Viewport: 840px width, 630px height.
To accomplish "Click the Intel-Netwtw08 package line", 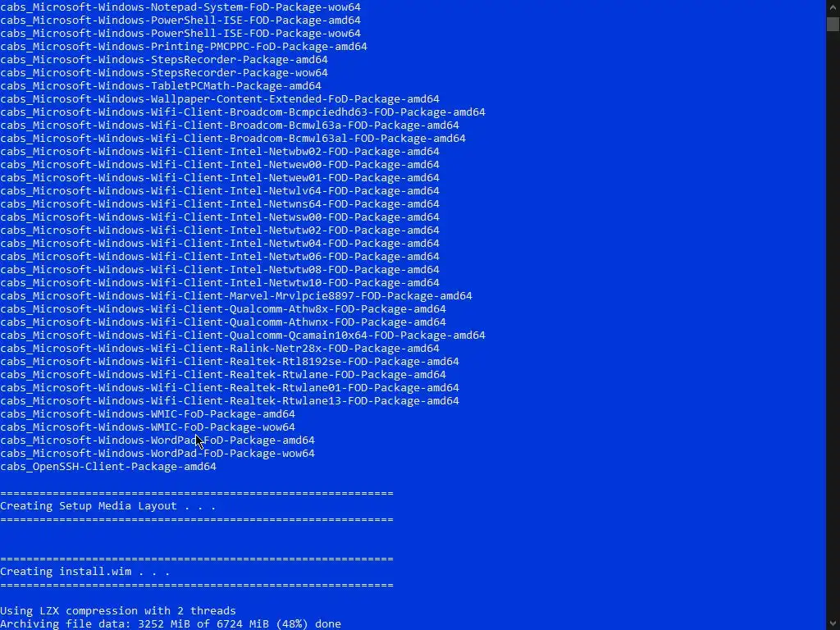I will (x=220, y=269).
